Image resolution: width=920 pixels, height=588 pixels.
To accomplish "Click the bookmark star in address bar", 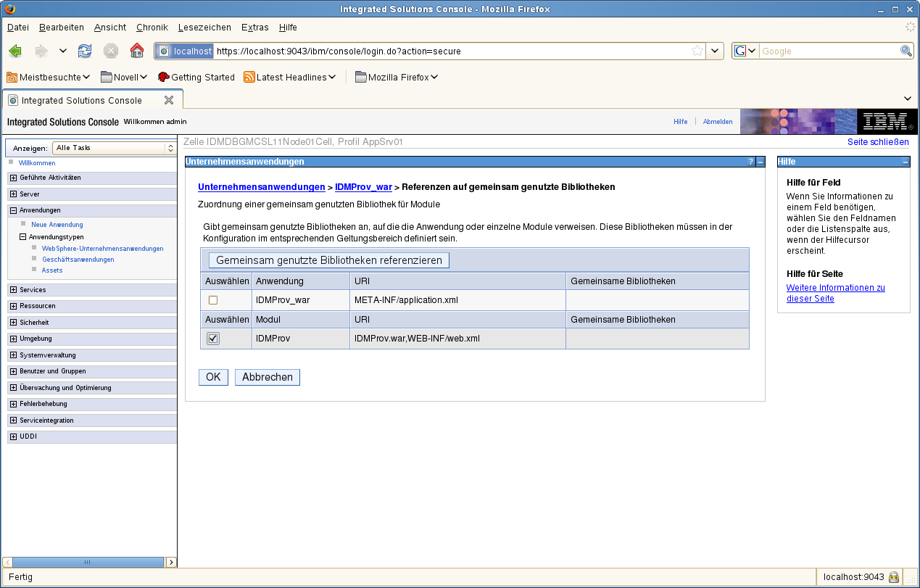I will [697, 51].
